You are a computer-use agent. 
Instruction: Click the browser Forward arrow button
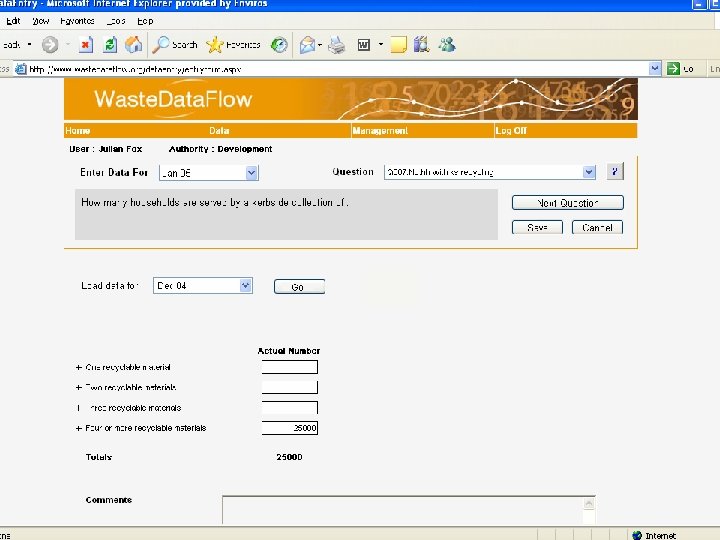pyautogui.click(x=50, y=45)
